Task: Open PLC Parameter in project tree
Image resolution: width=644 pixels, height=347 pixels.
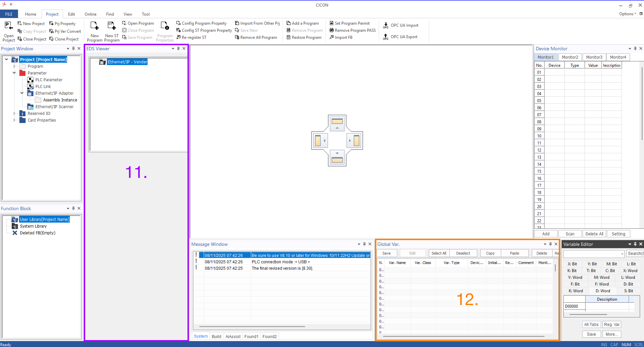Action: (x=49, y=80)
